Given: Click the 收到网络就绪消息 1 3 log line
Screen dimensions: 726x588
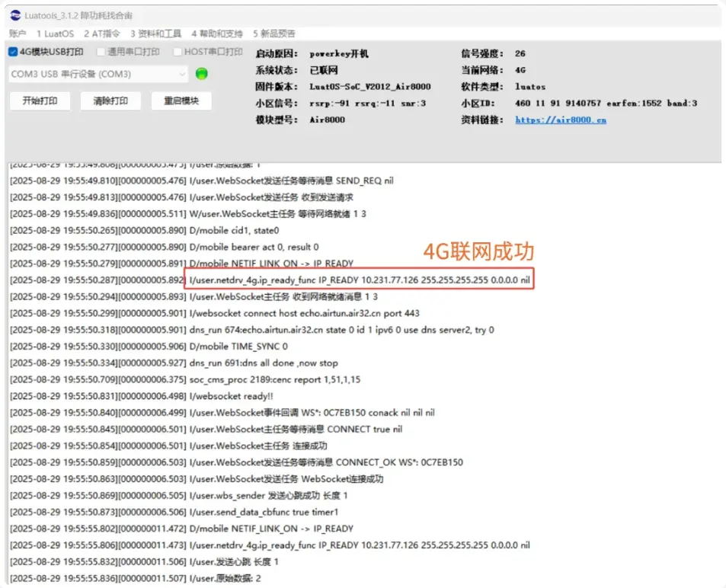Looking at the screenshot, I should [194, 297].
